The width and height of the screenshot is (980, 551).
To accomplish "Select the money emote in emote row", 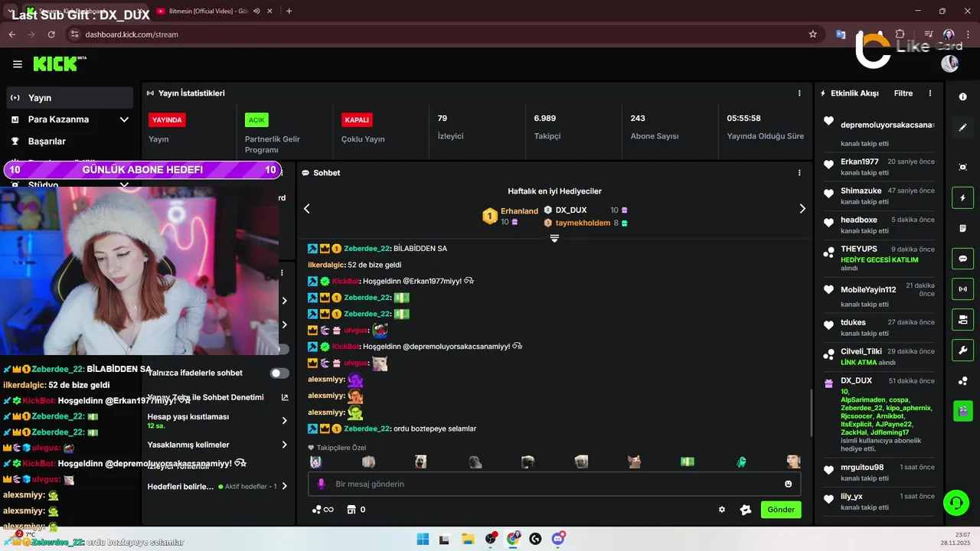I will [688, 461].
